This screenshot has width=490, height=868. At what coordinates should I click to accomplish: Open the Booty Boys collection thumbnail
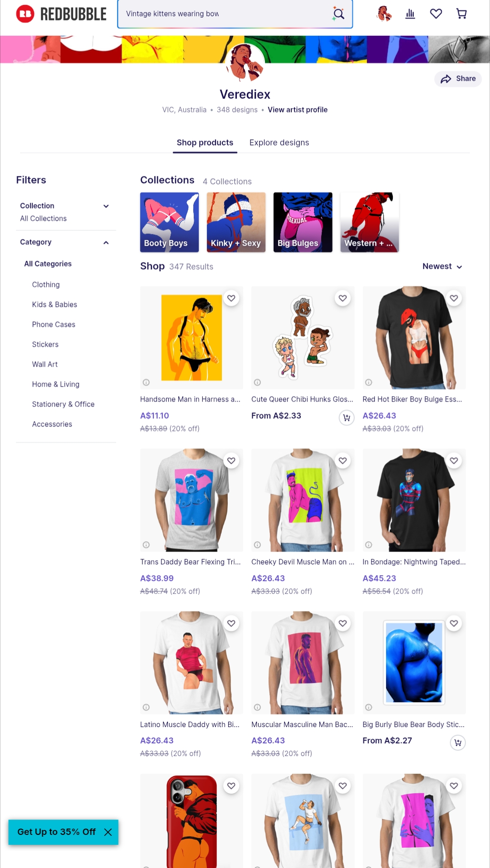pyautogui.click(x=170, y=222)
